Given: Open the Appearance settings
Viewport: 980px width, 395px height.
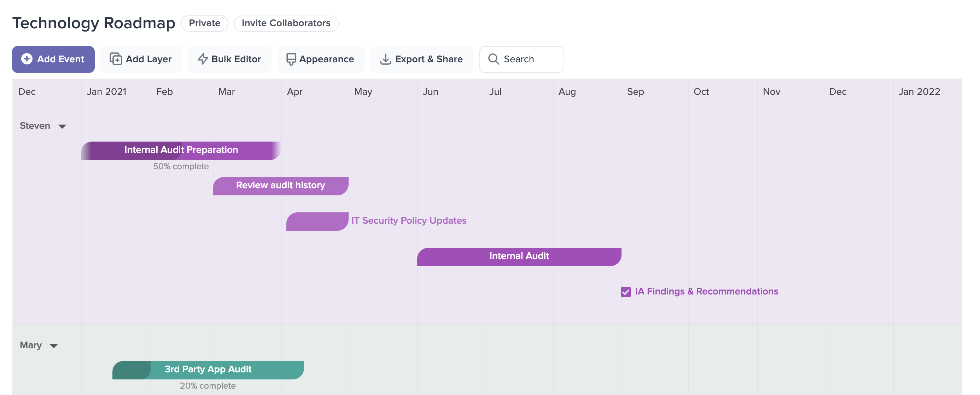Looking at the screenshot, I should tap(321, 59).
